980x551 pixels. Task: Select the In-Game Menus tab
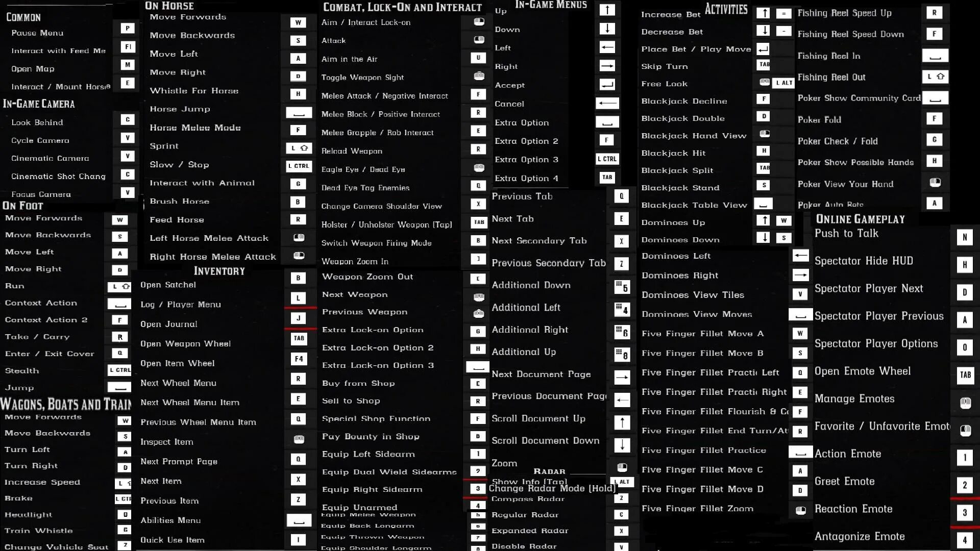point(551,6)
